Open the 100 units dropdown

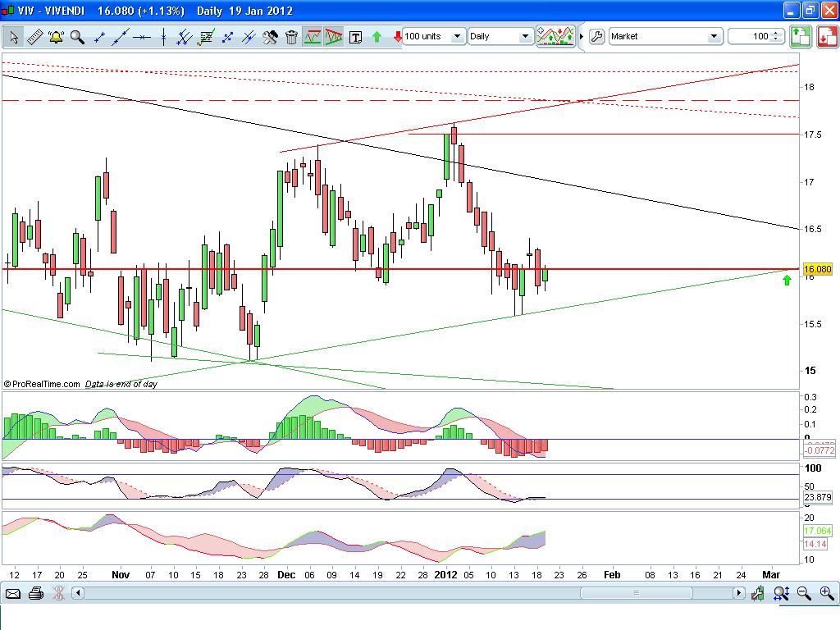coord(433,36)
